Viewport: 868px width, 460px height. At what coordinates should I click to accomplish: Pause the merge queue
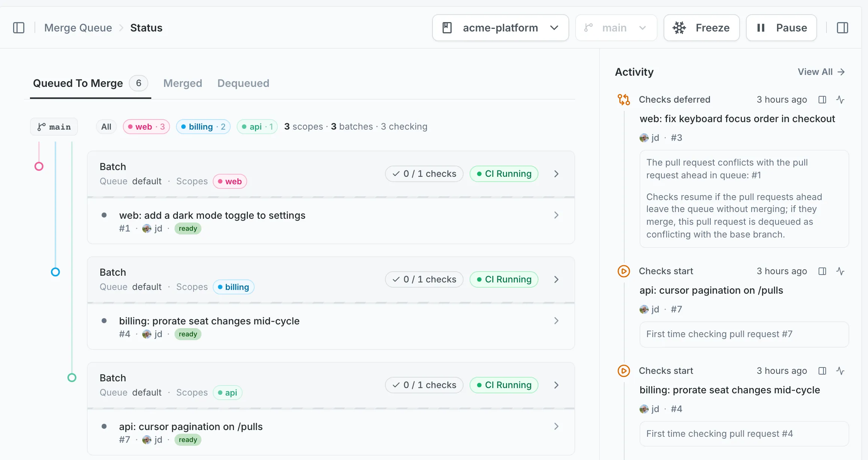781,28
